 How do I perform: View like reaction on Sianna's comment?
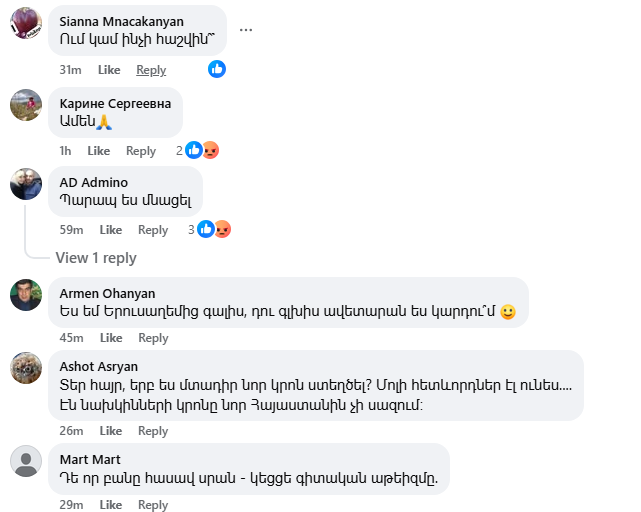[217, 69]
